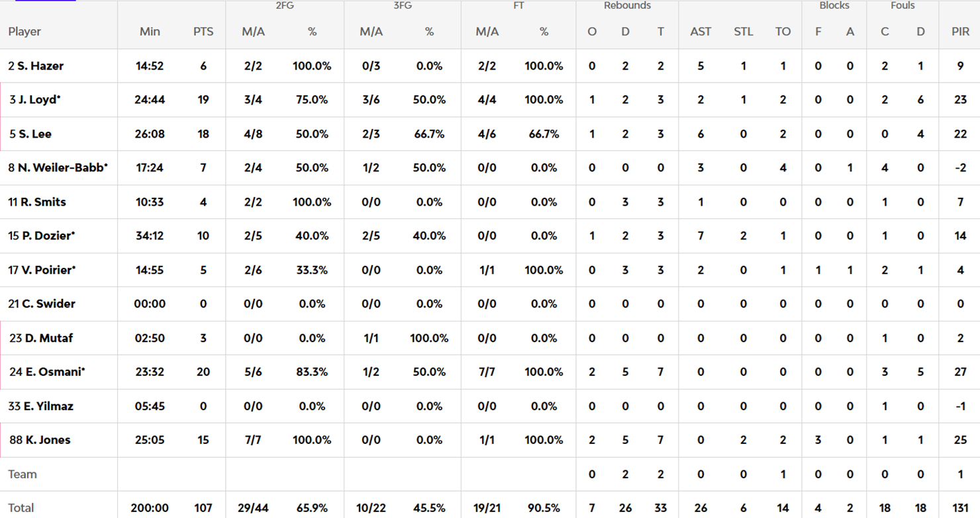Image resolution: width=980 pixels, height=518 pixels.
Task: Select E. Yilmaz in the table
Action: point(48,406)
